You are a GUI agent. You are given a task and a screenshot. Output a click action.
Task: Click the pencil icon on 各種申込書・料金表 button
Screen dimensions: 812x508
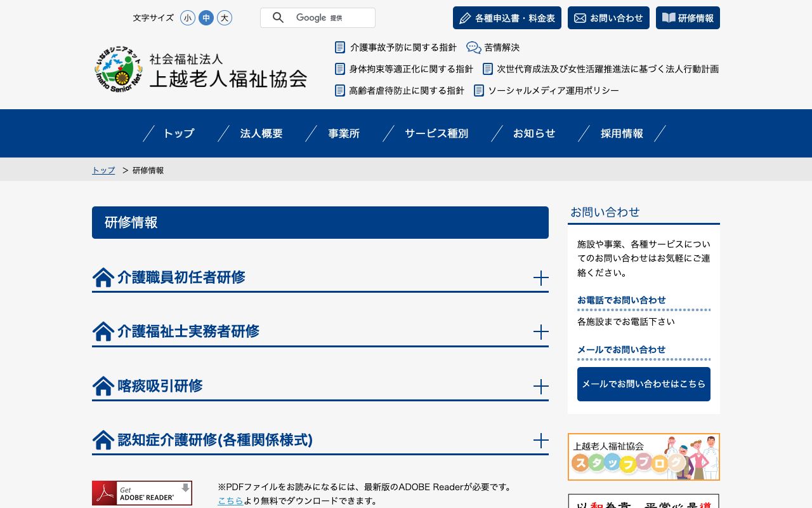pos(466,18)
